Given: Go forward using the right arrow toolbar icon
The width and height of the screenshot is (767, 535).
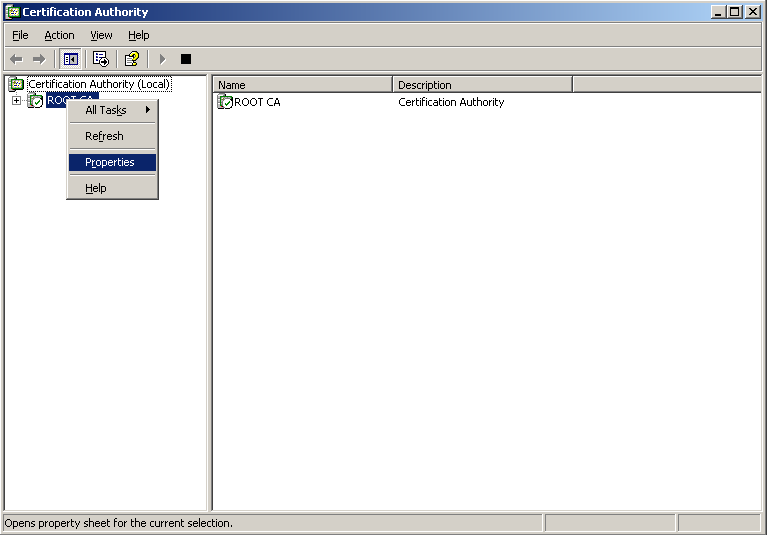Looking at the screenshot, I should click(x=39, y=59).
